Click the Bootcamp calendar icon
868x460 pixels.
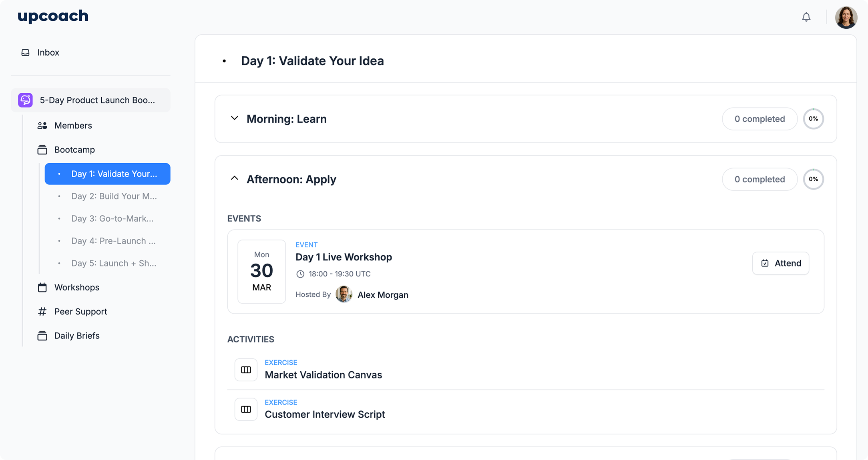click(42, 150)
